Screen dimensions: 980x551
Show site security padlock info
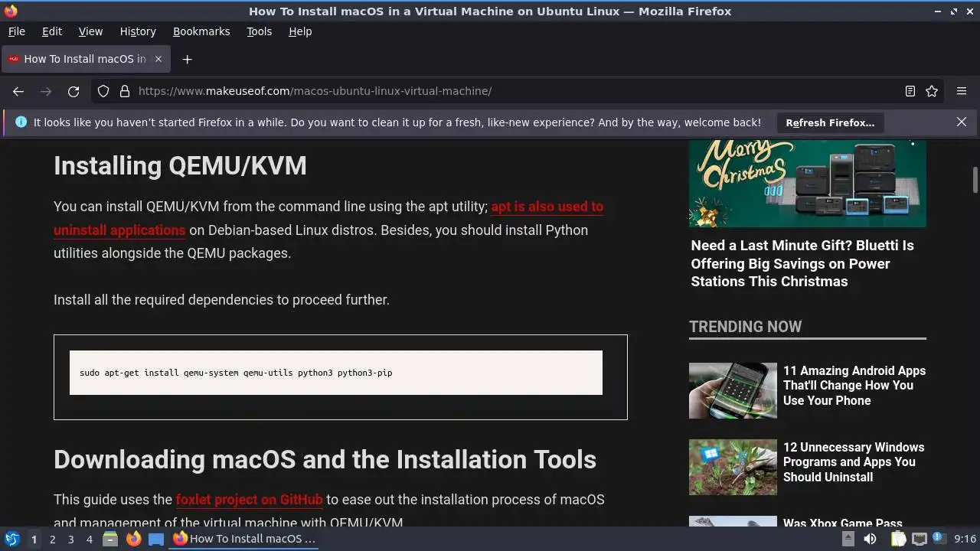click(x=125, y=91)
